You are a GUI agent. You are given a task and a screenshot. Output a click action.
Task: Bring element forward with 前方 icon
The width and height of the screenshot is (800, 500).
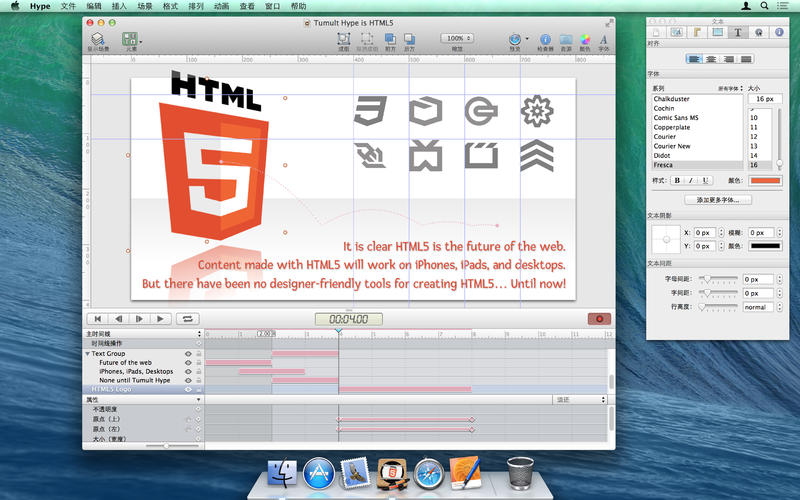tap(390, 39)
